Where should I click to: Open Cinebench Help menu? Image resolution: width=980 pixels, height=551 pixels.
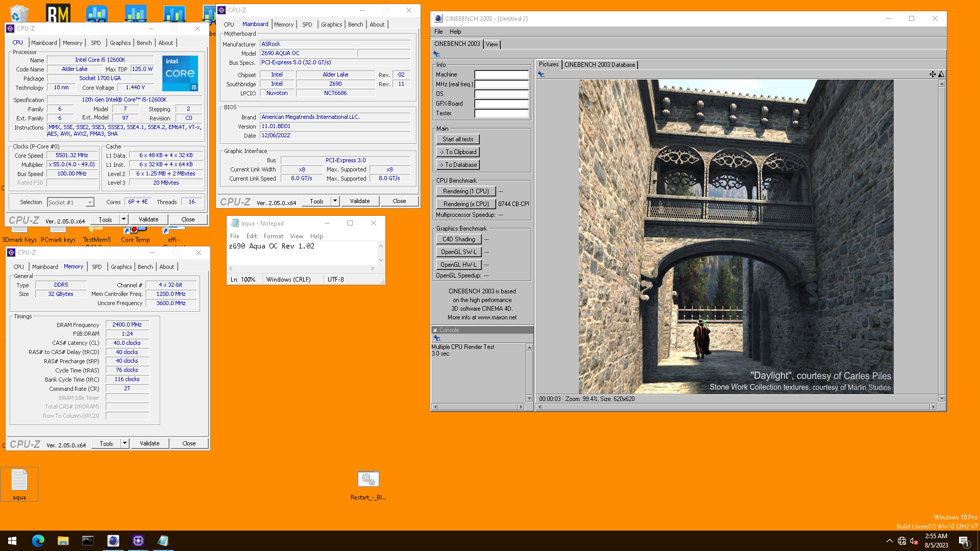pyautogui.click(x=455, y=32)
